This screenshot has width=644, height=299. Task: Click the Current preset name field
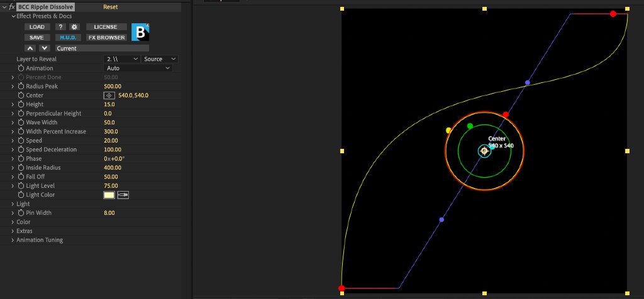(x=102, y=48)
